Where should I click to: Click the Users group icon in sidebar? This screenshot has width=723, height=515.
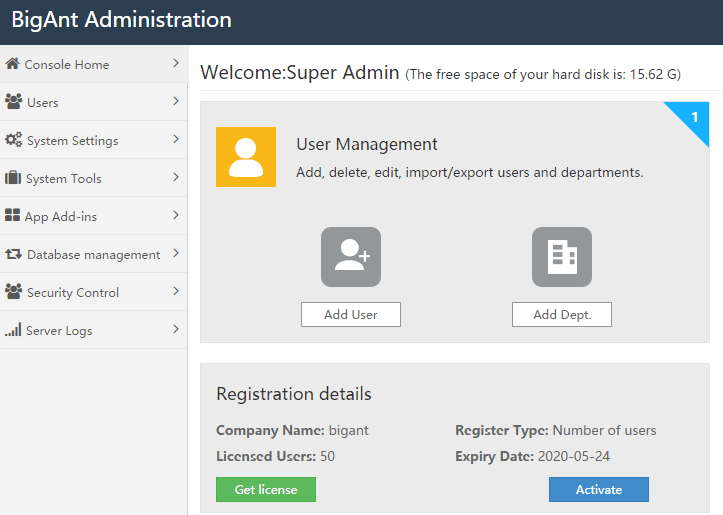point(14,102)
